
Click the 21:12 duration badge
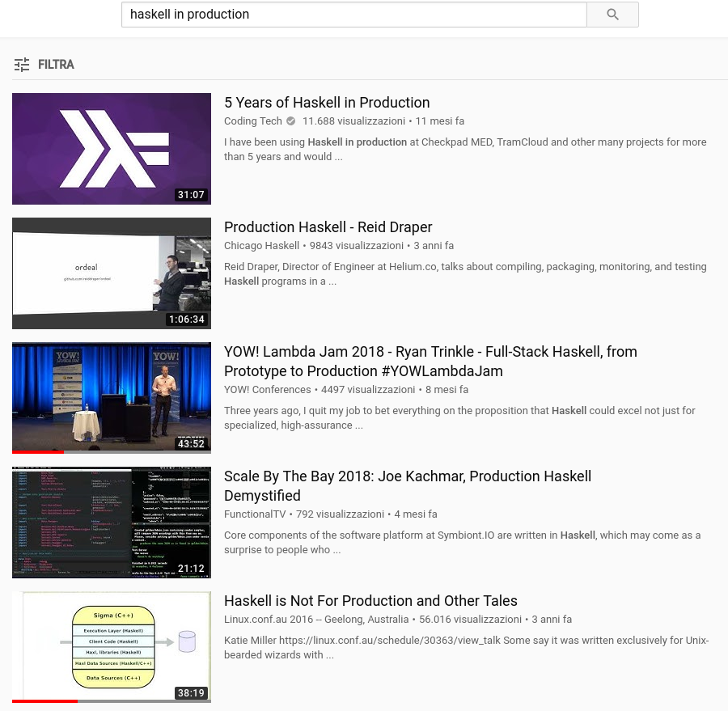pos(191,569)
